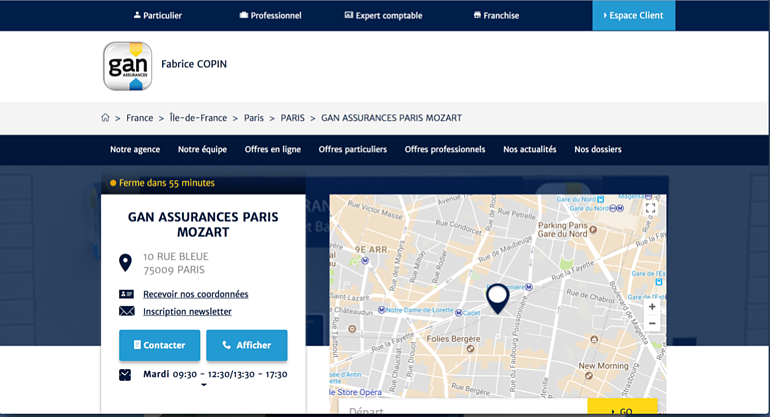Screen dimensions: 770x417
Task: Go to Notre agence tab
Action: pyautogui.click(x=135, y=149)
